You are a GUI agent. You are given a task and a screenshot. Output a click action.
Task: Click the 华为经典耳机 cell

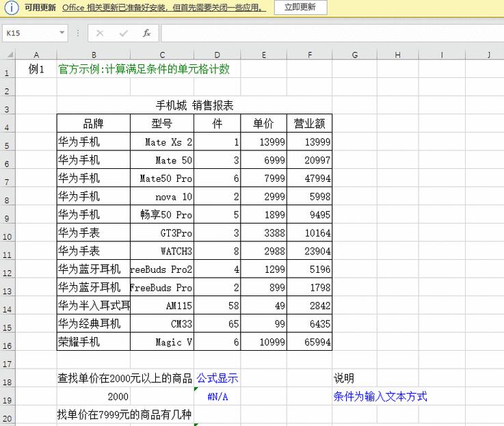(94, 323)
